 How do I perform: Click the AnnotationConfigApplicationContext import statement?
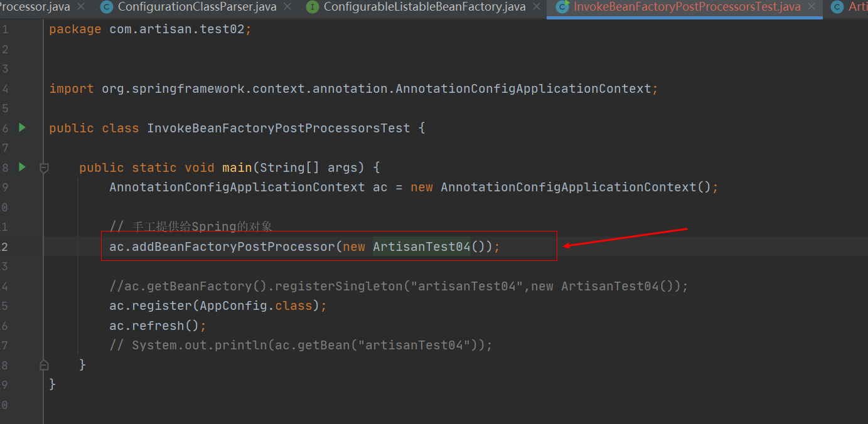click(354, 88)
